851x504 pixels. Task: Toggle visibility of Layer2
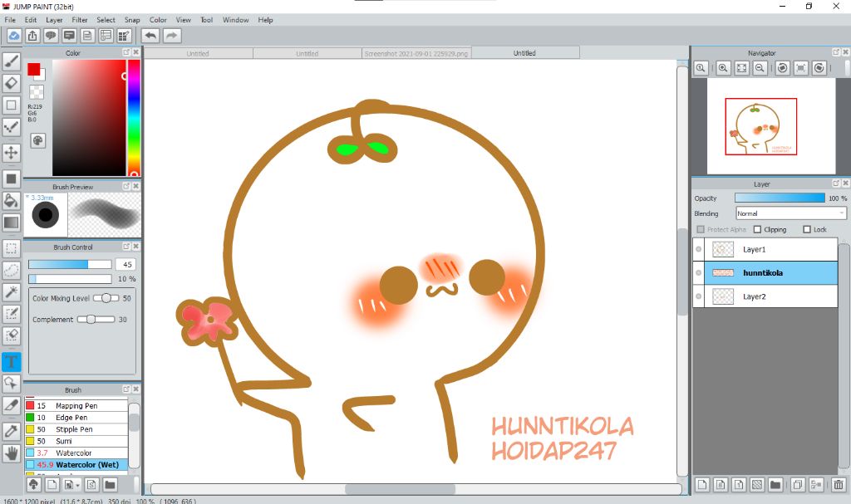[698, 296]
